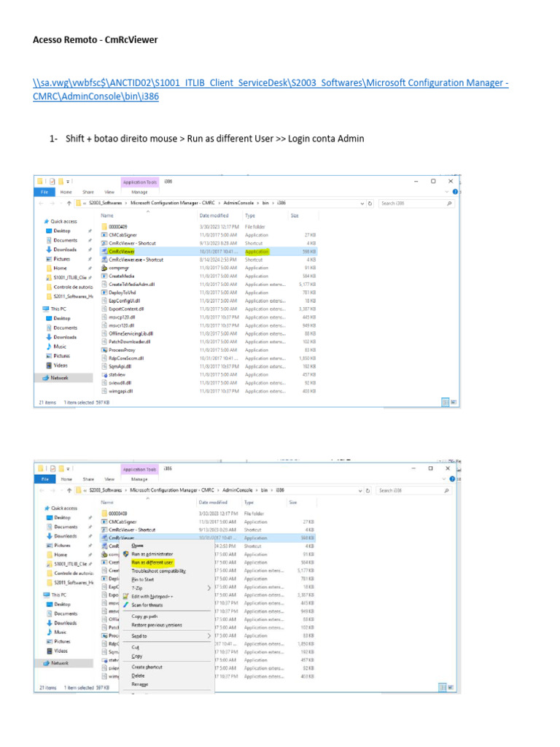Open the Manage tab in lower Explorer
Image resolution: width=560 pixels, height=747 pixels.
click(139, 479)
